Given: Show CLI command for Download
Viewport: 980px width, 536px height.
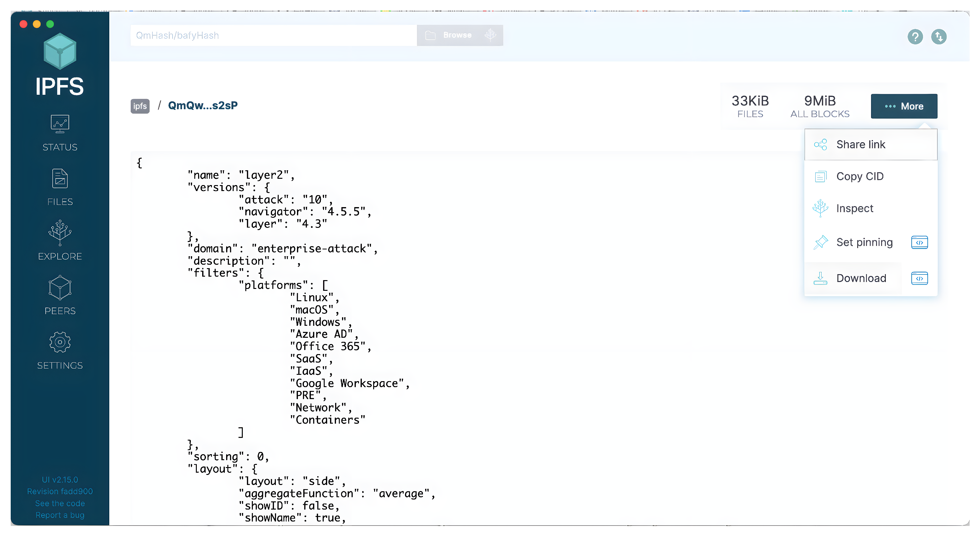Looking at the screenshot, I should pos(919,278).
